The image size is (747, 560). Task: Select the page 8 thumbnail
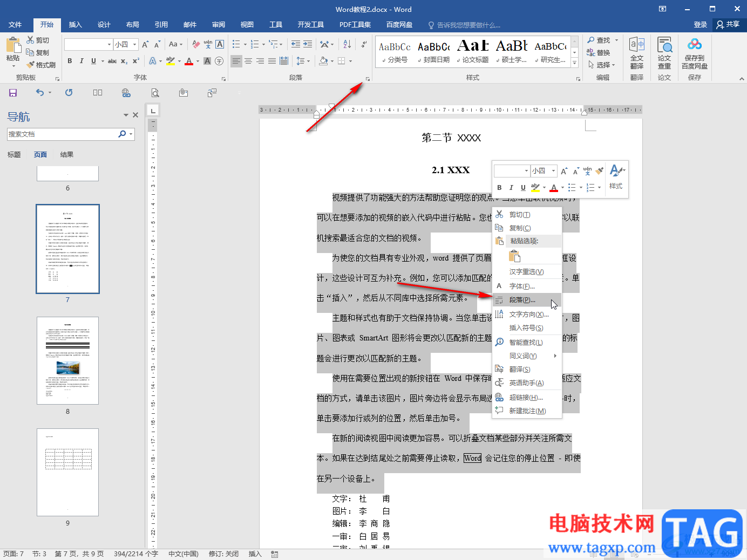click(x=67, y=360)
